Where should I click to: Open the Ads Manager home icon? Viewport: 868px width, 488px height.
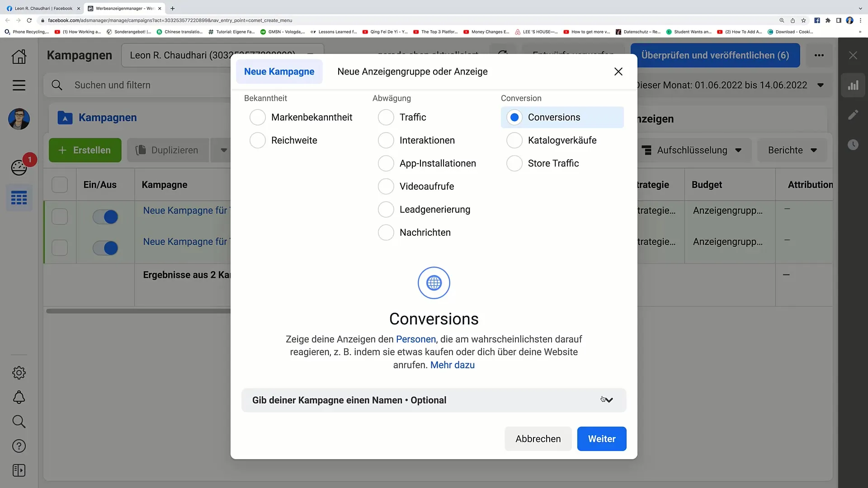pyautogui.click(x=19, y=56)
